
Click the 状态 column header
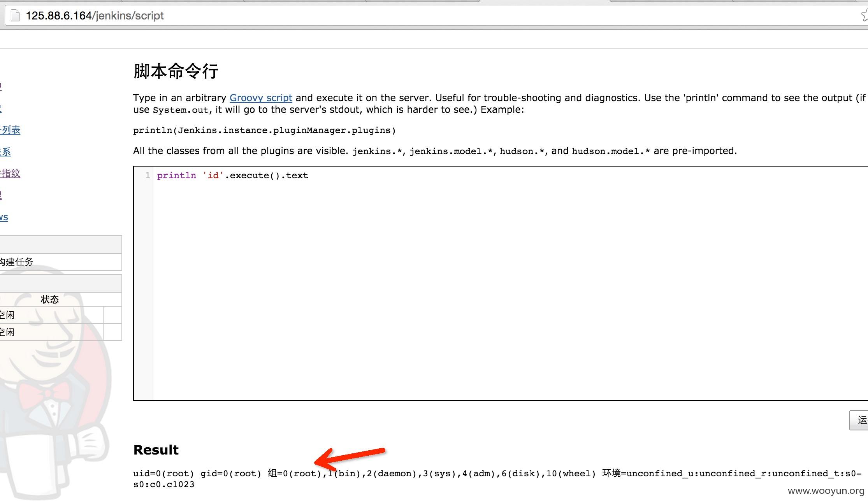[50, 299]
